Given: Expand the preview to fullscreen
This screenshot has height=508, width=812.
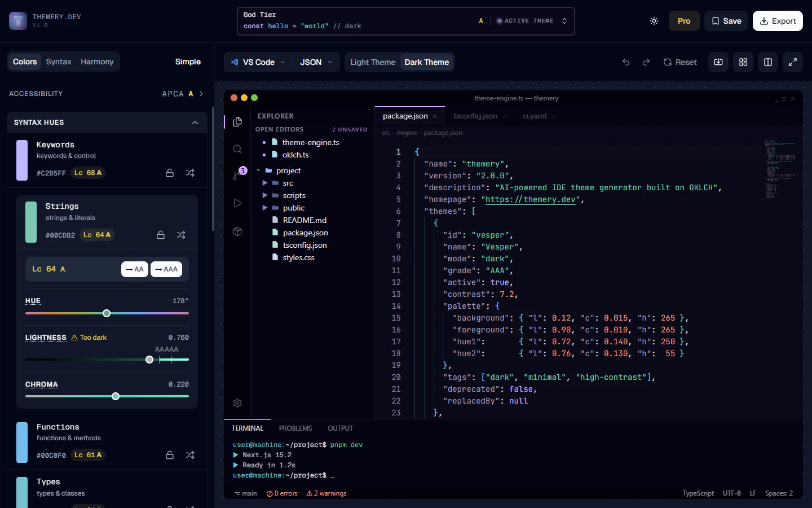Looking at the screenshot, I should click(x=792, y=62).
